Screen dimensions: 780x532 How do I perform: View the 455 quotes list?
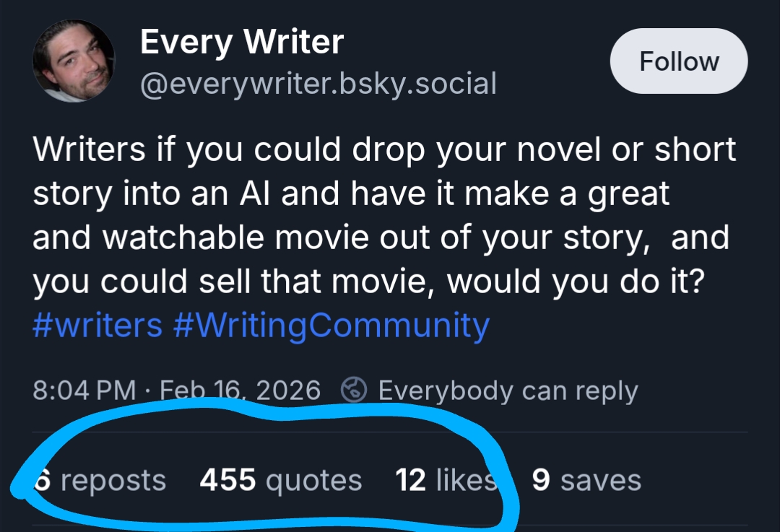tap(280, 480)
